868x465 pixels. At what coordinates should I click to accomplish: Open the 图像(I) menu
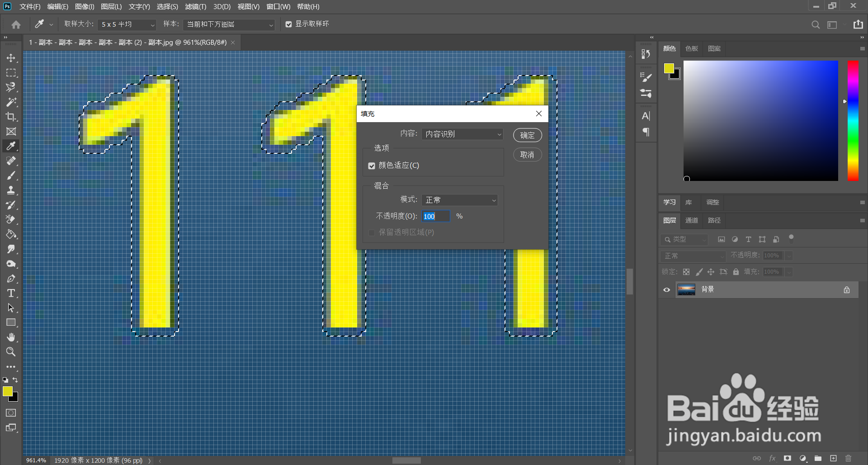click(85, 7)
